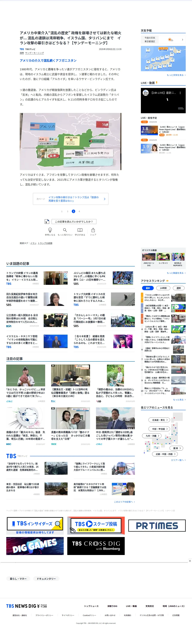
Task: Click the weather forecast chevron arrow
Action: pyautogui.click(x=182, y=39)
